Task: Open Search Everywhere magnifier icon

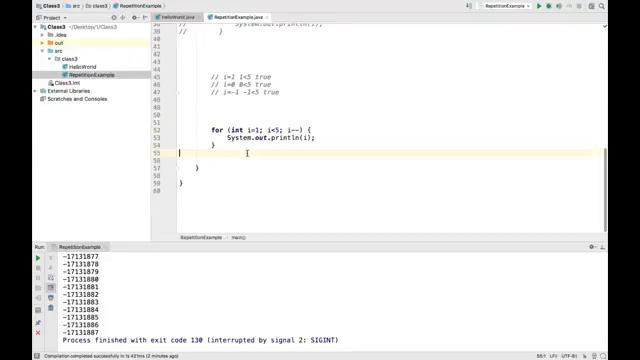Action: click(602, 6)
